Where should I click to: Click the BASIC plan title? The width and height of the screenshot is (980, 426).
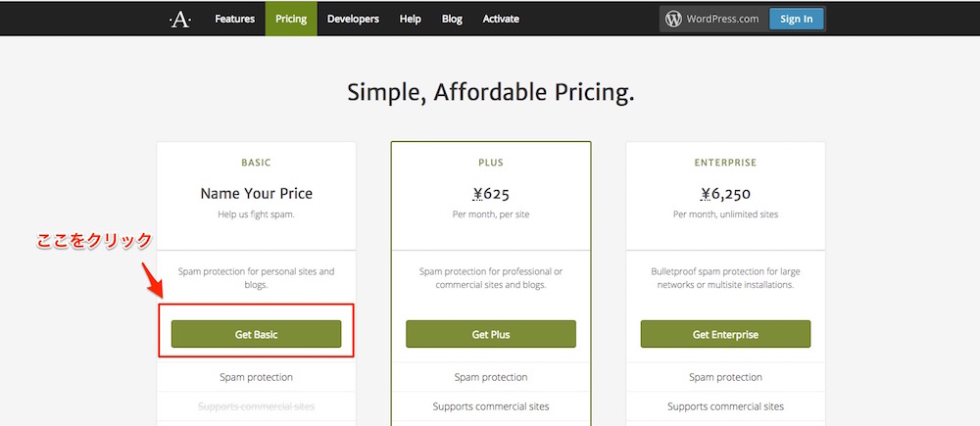click(x=256, y=163)
